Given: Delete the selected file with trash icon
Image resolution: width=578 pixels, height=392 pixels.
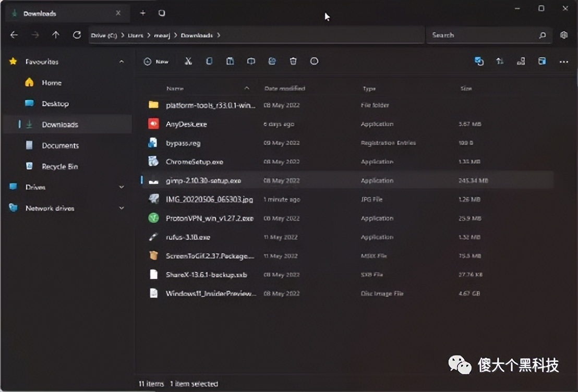Looking at the screenshot, I should [293, 62].
